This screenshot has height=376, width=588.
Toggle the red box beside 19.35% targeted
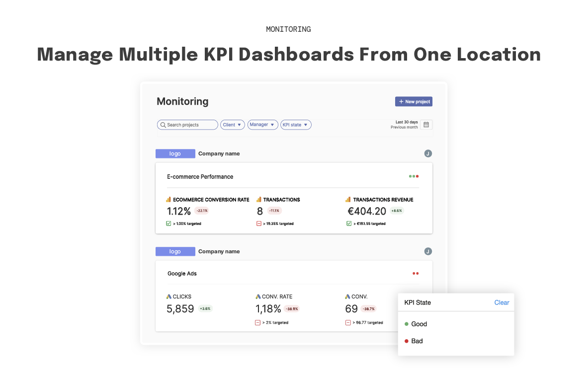tap(259, 224)
